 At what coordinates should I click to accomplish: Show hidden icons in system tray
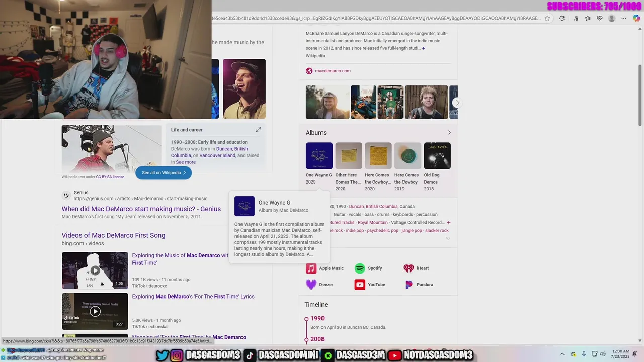[562, 354]
